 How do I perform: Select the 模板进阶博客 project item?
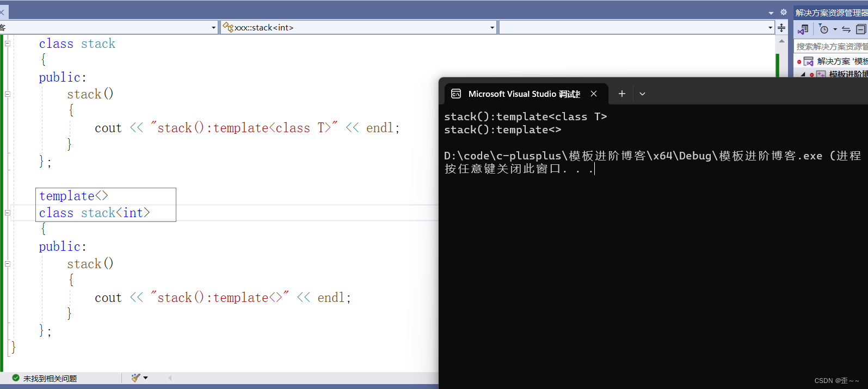click(848, 75)
